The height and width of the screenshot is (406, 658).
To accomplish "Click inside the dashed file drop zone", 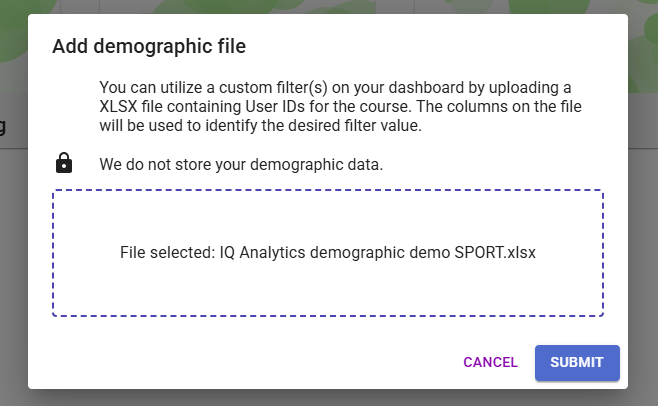I will coord(328,290).
